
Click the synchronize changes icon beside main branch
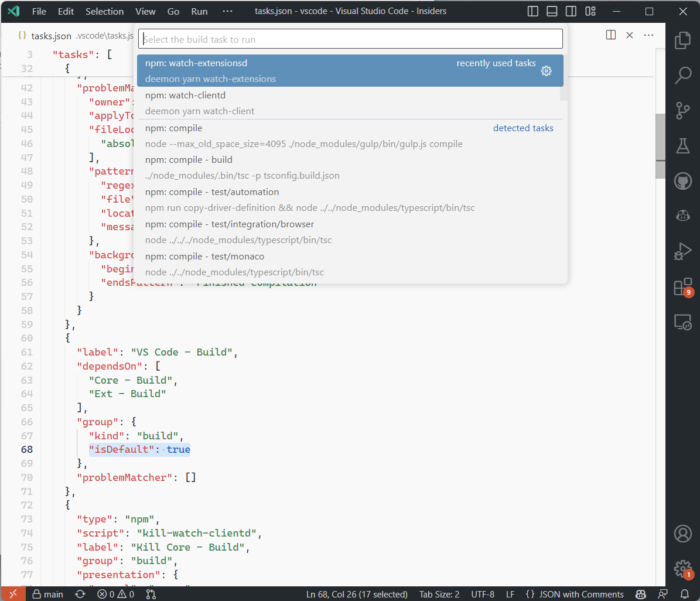[x=80, y=594]
